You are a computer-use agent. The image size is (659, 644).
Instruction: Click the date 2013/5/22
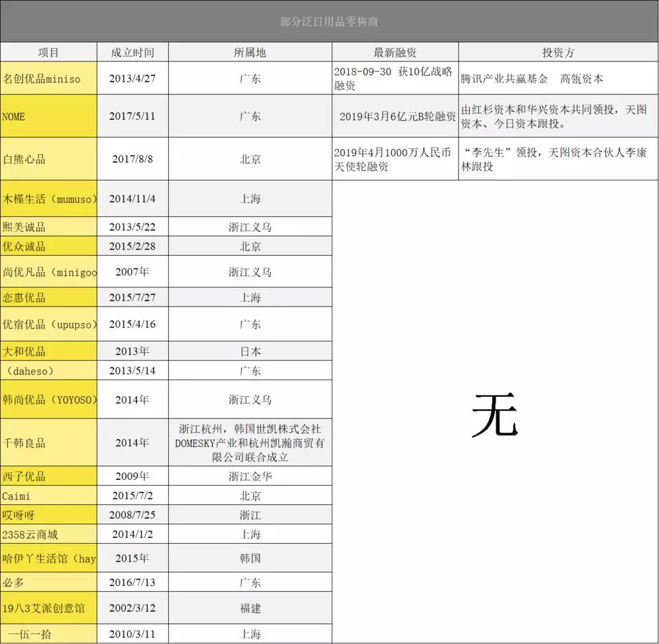(132, 227)
